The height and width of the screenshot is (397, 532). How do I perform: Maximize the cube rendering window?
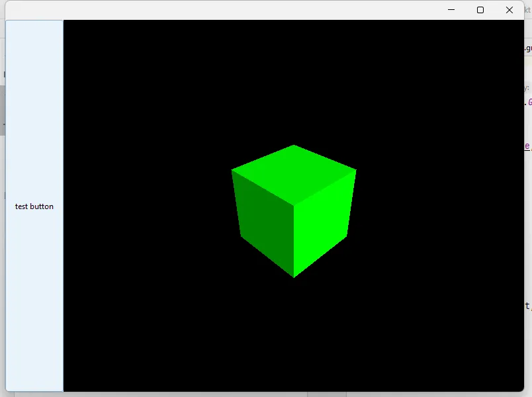(x=480, y=10)
